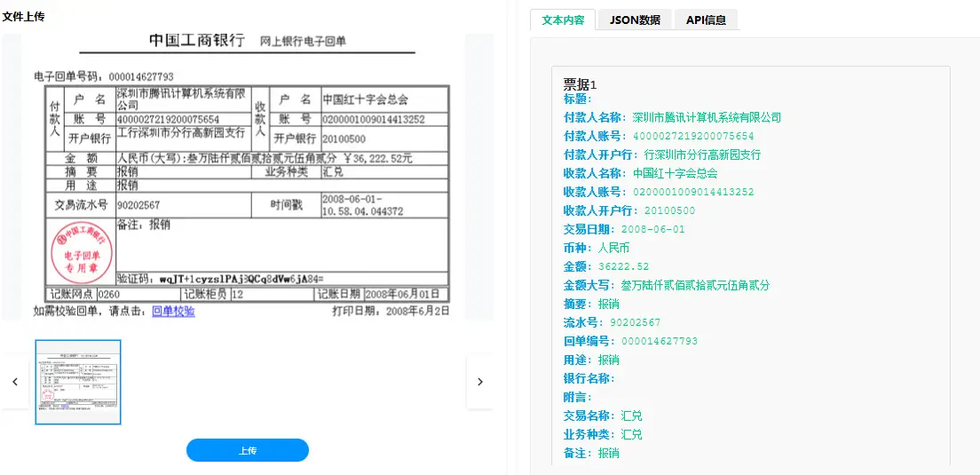This screenshot has width=980, height=475.
Task: Select amount value 36222.52 in results
Action: click(x=623, y=267)
